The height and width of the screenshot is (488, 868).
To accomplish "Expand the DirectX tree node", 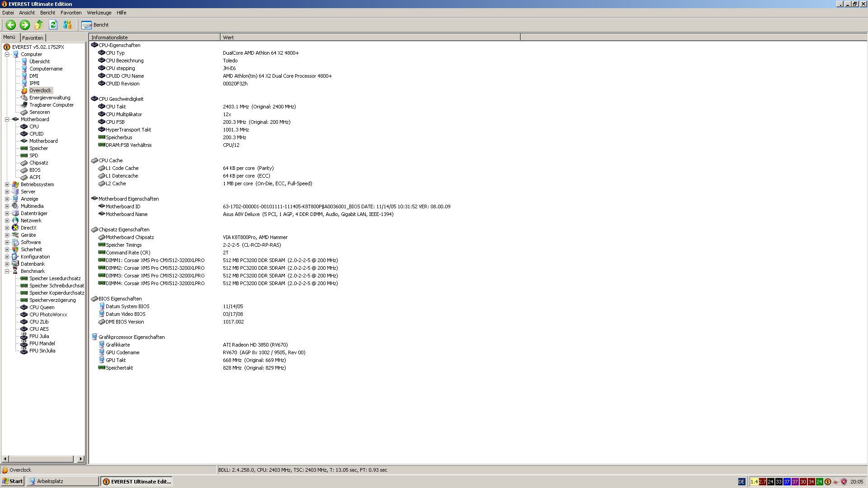I will (7, 228).
